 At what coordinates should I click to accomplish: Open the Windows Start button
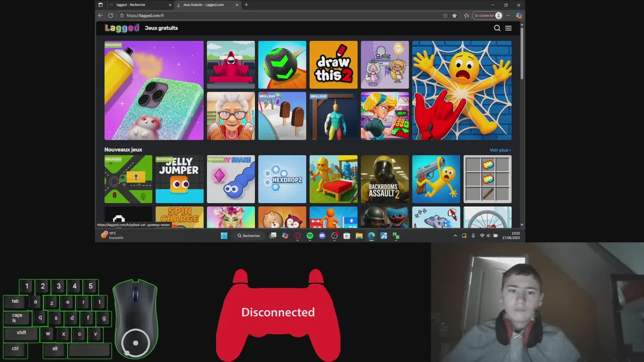click(224, 236)
